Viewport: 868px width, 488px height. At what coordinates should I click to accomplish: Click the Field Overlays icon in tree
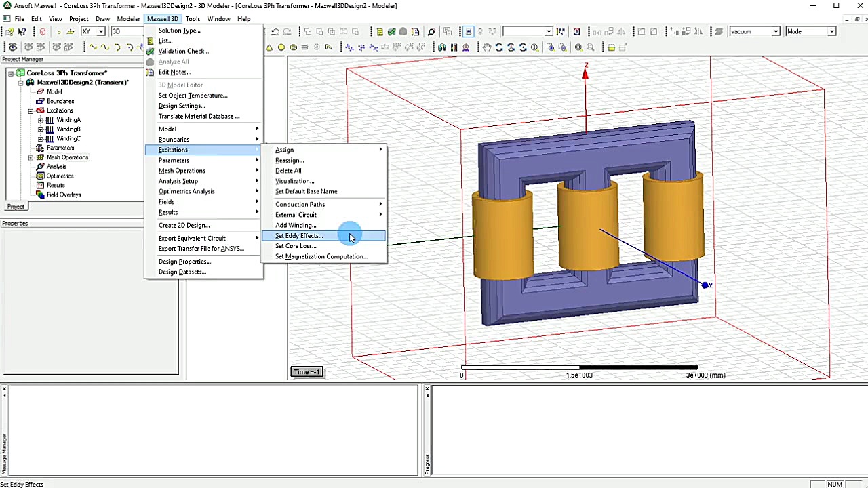coord(40,195)
